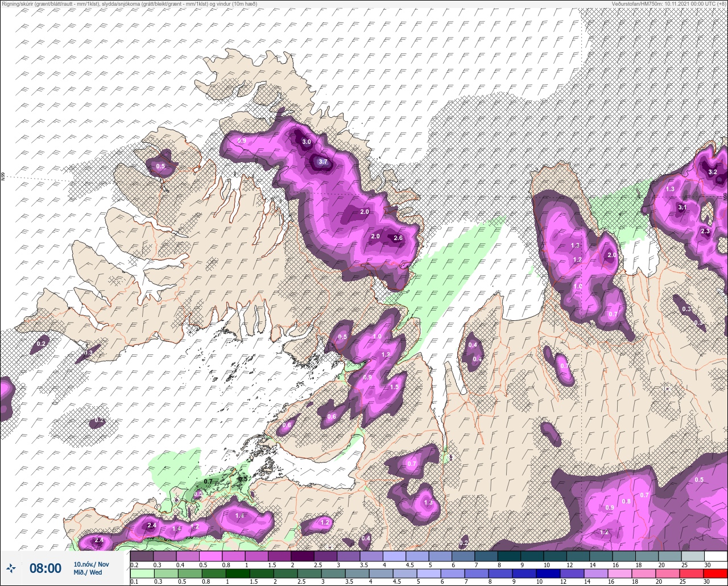Select the dark teal 8 swatch in upper legend
728x586 pixels.
(x=509, y=556)
